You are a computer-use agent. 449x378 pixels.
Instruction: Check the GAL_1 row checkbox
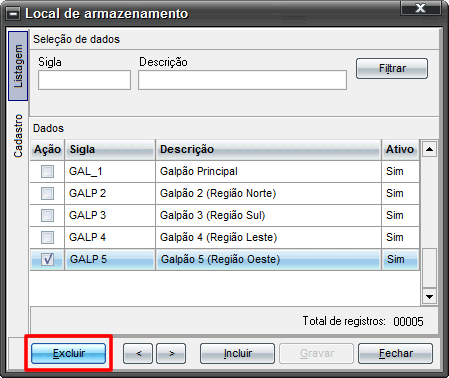pos(47,172)
